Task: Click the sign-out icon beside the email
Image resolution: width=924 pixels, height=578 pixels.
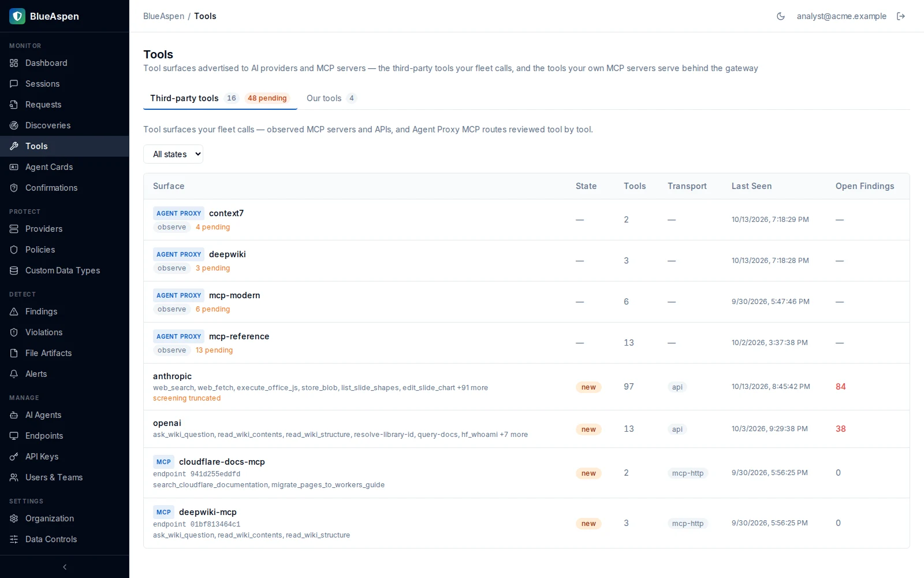Action: point(901,16)
